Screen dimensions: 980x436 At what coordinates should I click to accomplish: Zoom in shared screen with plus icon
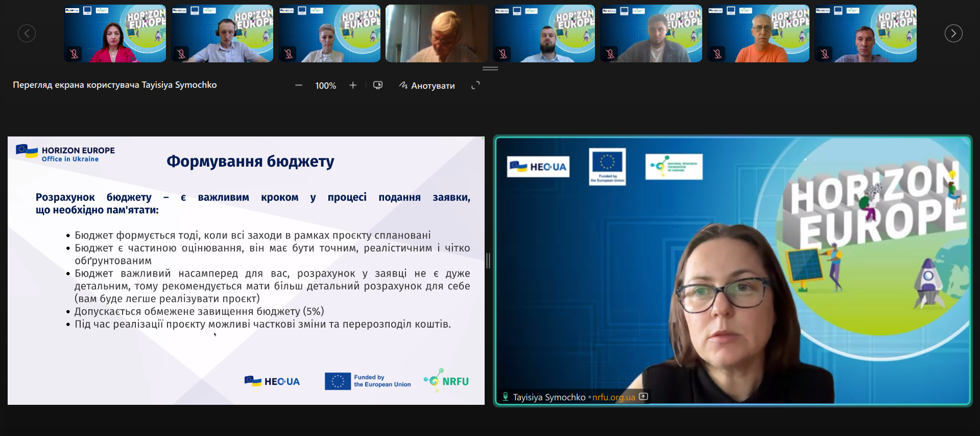(x=353, y=85)
